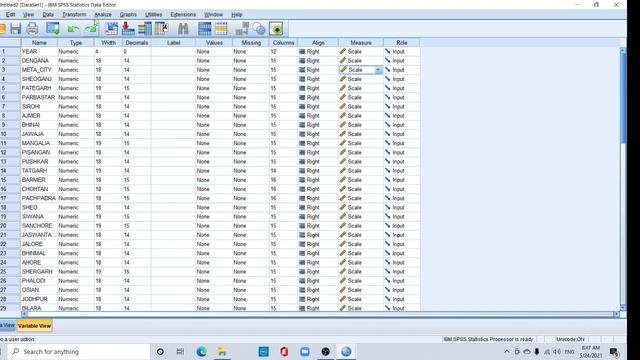Click the Insert cases icon

point(204,29)
